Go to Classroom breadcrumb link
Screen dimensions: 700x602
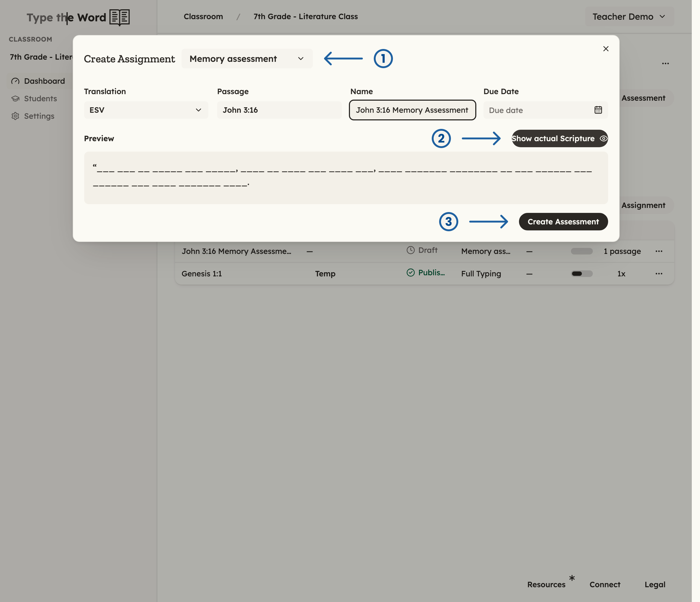click(203, 16)
